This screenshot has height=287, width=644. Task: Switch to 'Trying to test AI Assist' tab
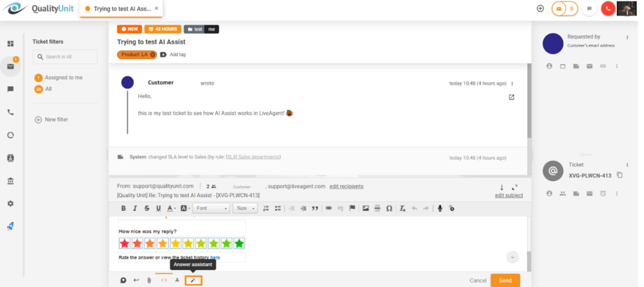coord(122,9)
